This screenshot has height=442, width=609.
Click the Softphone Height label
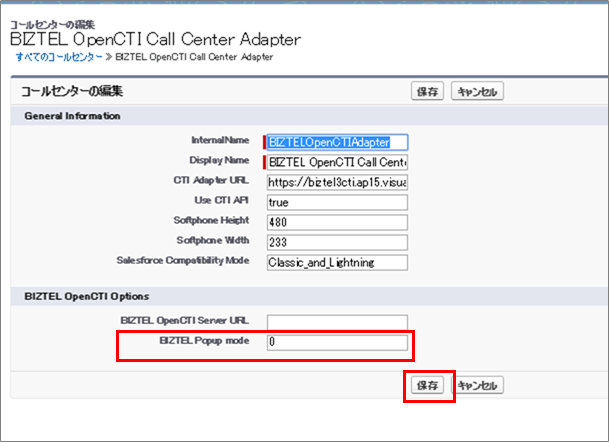coord(211,221)
